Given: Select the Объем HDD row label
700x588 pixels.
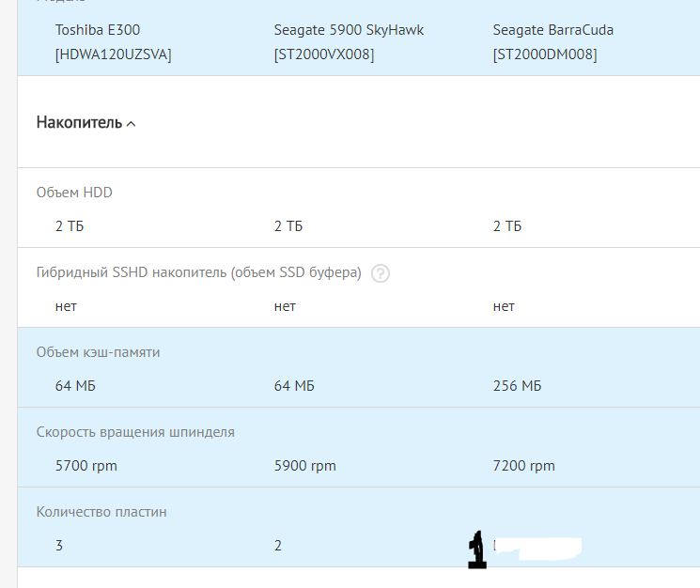Looking at the screenshot, I should click(x=74, y=193).
